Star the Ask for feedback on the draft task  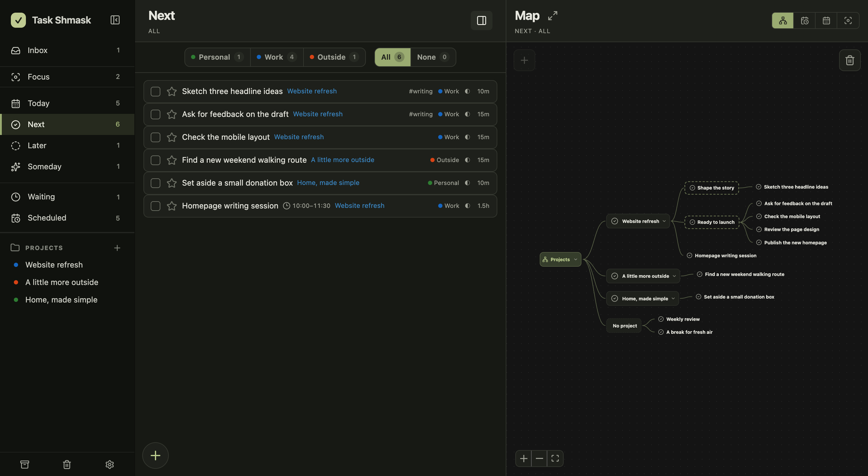tap(172, 114)
